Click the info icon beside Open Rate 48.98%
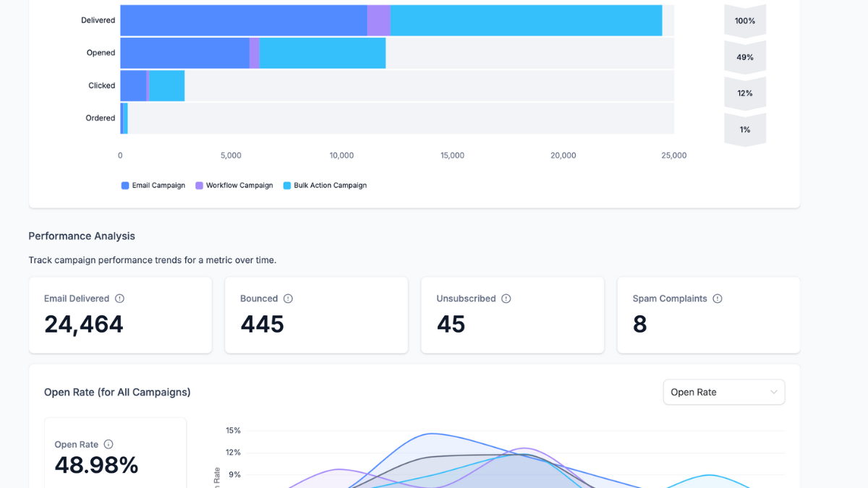Image resolution: width=868 pixels, height=488 pixels. [109, 445]
